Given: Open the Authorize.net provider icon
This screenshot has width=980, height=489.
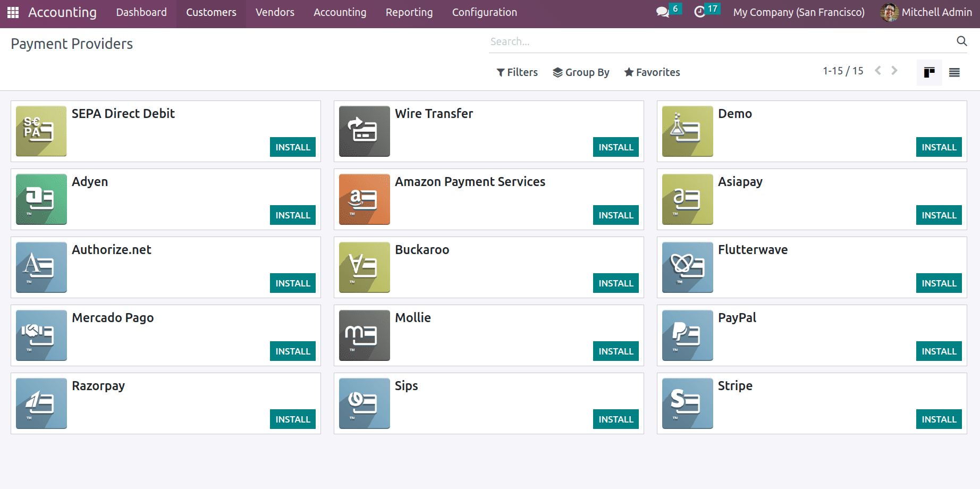Looking at the screenshot, I should pyautogui.click(x=41, y=267).
